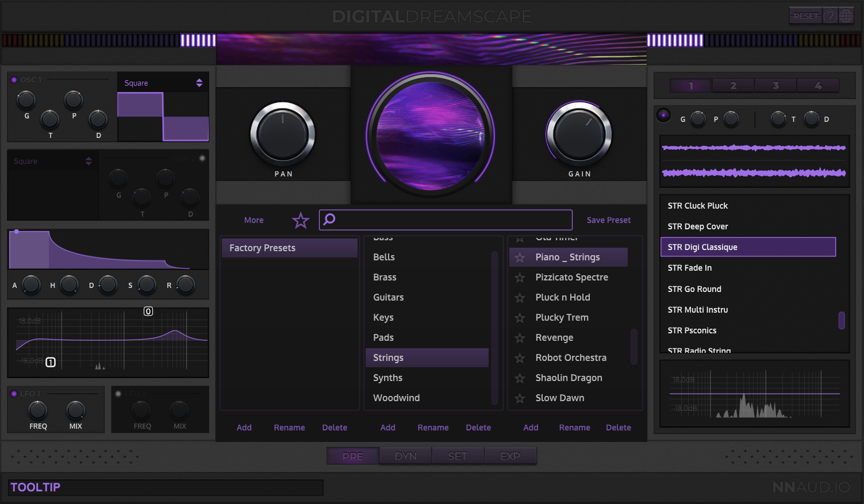864x504 pixels.
Task: Click Save Preset
Action: point(609,220)
